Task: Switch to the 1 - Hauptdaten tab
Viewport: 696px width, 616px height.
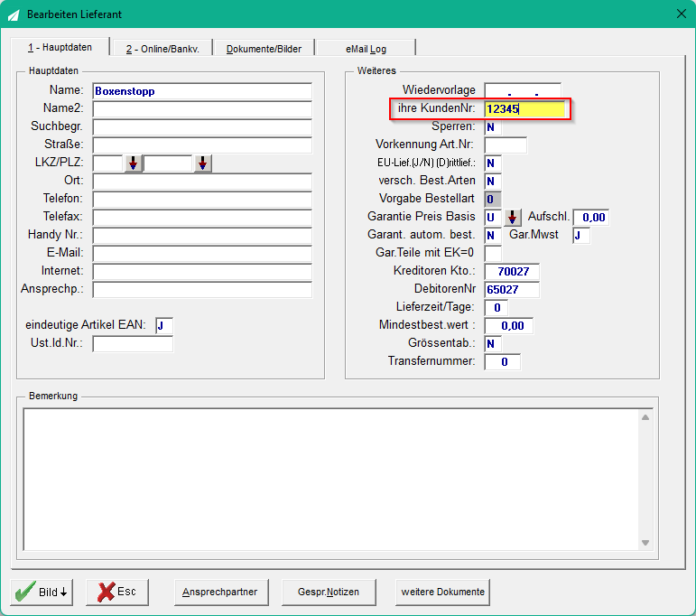Action: (60, 47)
